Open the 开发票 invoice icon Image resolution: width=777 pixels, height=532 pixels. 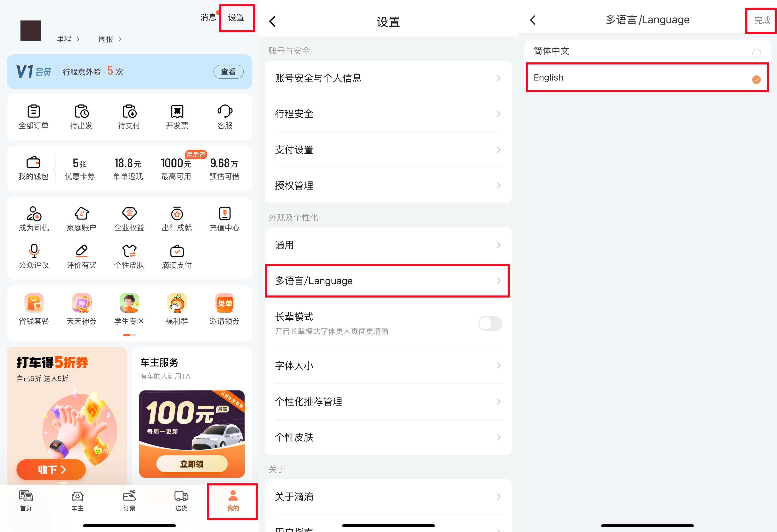tap(177, 112)
